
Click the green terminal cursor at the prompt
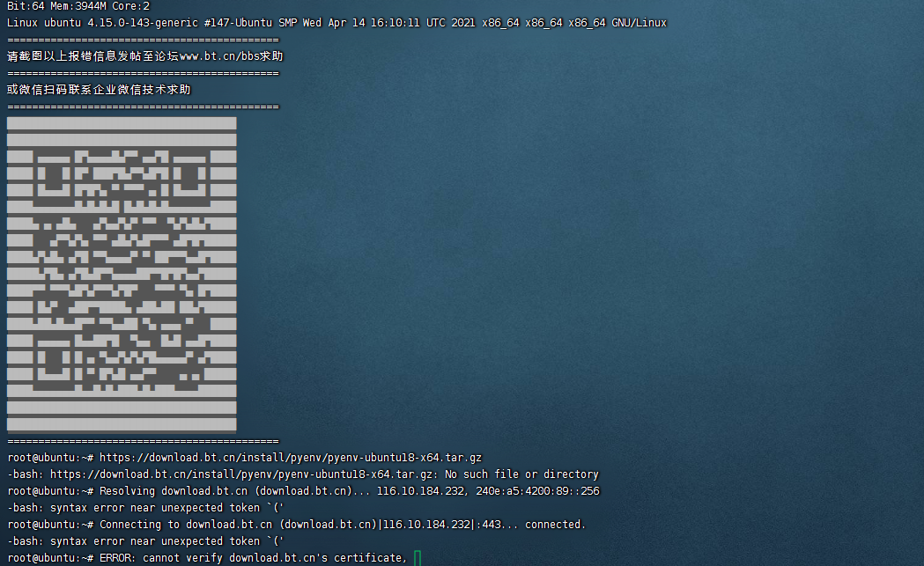pos(418,558)
